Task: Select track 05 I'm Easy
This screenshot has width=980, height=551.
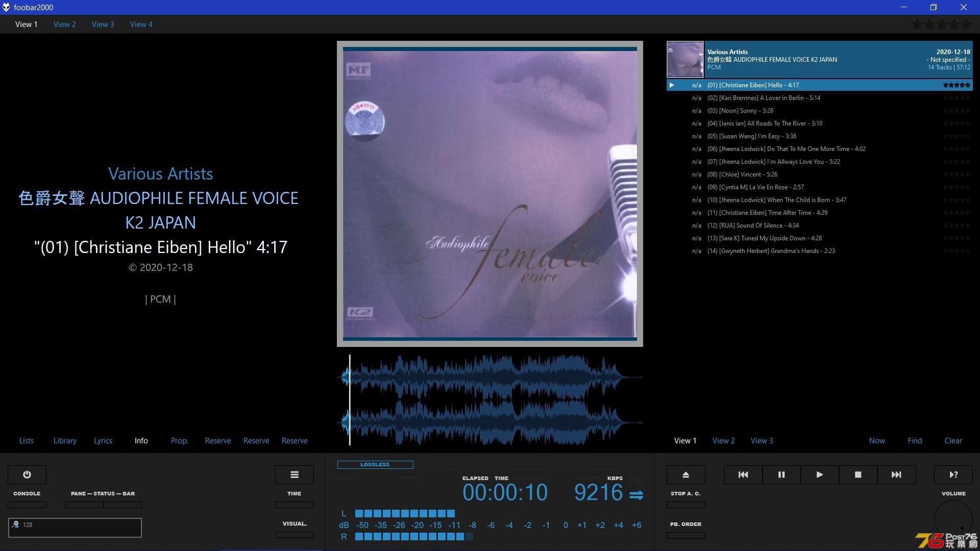Action: point(820,136)
